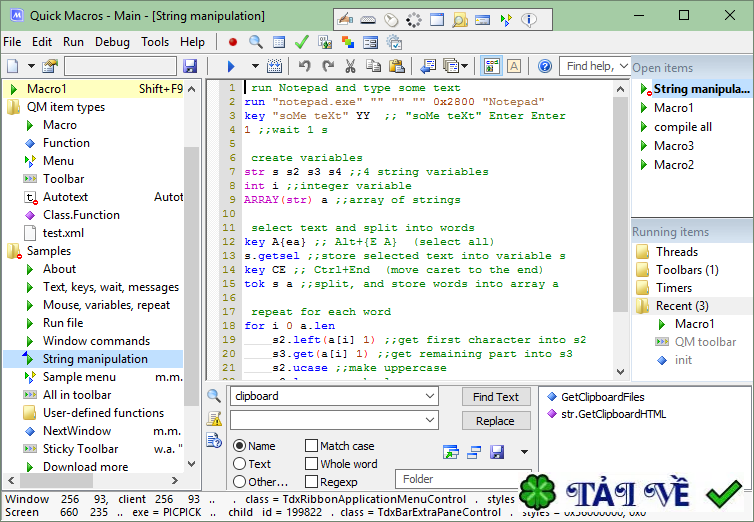Click the Save floppy disk icon

click(x=190, y=66)
